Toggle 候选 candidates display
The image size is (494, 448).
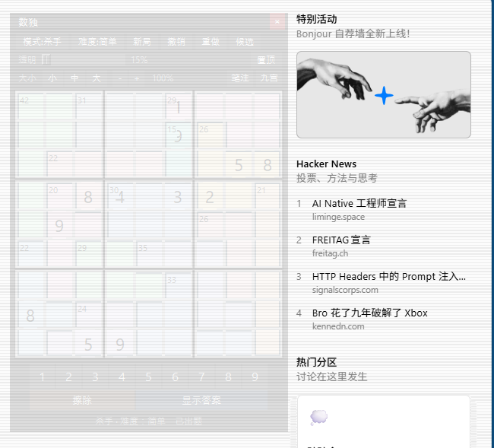click(x=245, y=41)
